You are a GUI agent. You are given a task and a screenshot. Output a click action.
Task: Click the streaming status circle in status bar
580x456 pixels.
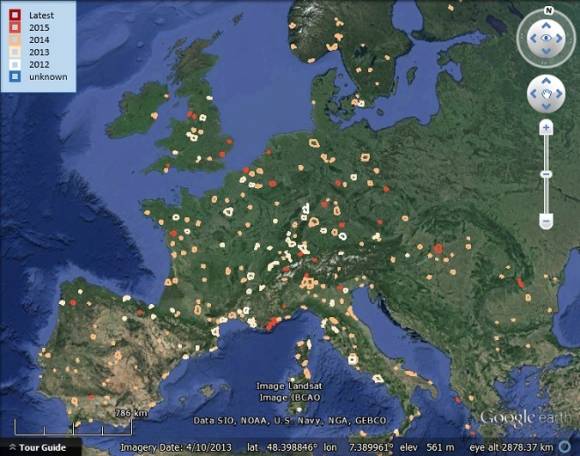pos(564,447)
